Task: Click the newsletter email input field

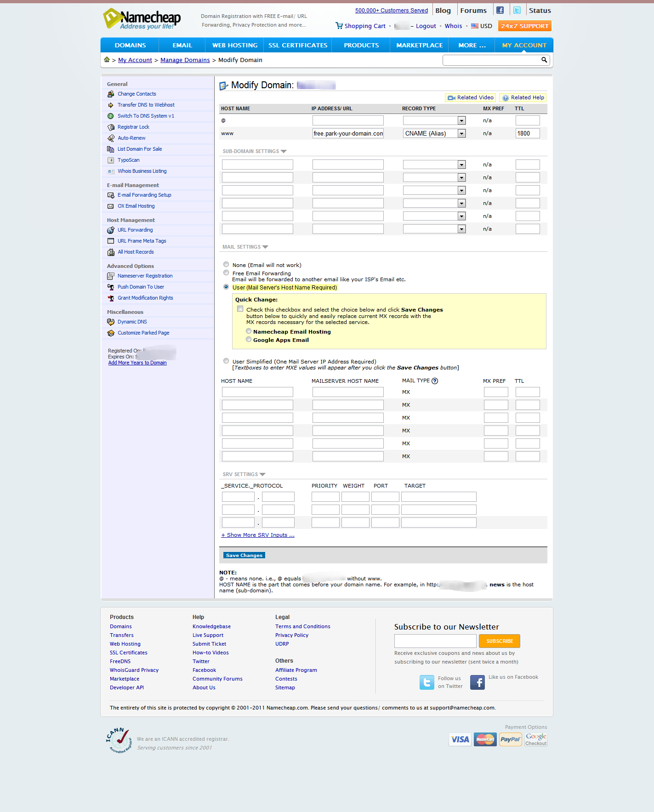Action: [435, 641]
